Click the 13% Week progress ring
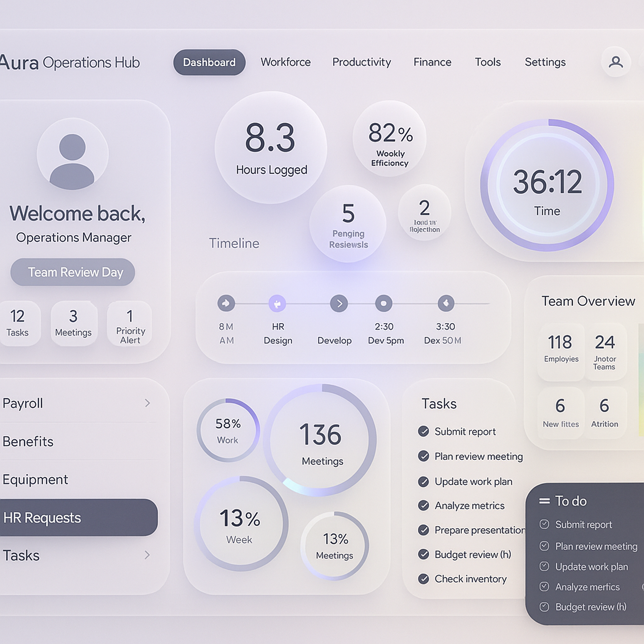The image size is (644, 644). coord(241,523)
